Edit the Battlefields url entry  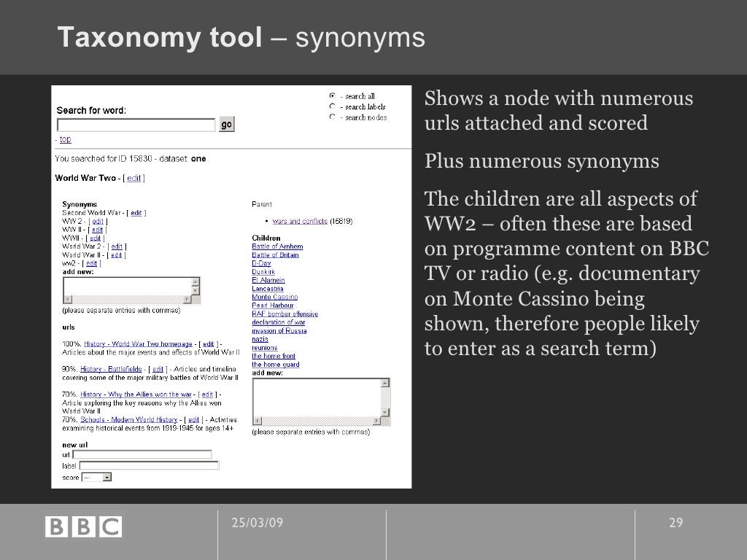158,369
